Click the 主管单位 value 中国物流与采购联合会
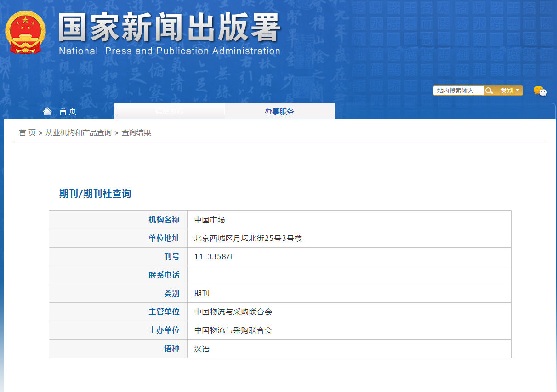The height and width of the screenshot is (392, 557). (233, 312)
